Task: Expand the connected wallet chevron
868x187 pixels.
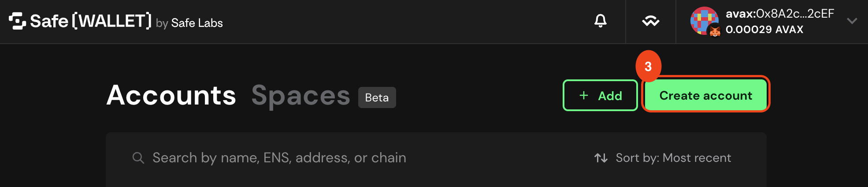Action: (x=852, y=21)
